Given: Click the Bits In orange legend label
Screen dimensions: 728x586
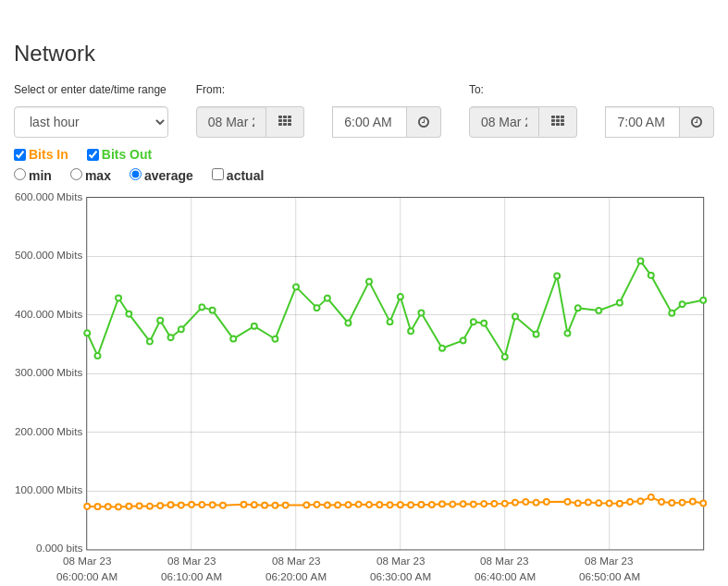Looking at the screenshot, I should coord(48,154).
